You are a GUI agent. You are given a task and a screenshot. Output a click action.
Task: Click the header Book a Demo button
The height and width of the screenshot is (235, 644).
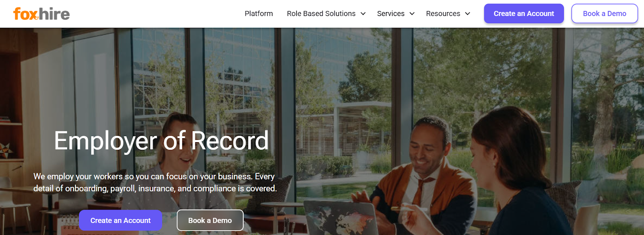tap(605, 14)
